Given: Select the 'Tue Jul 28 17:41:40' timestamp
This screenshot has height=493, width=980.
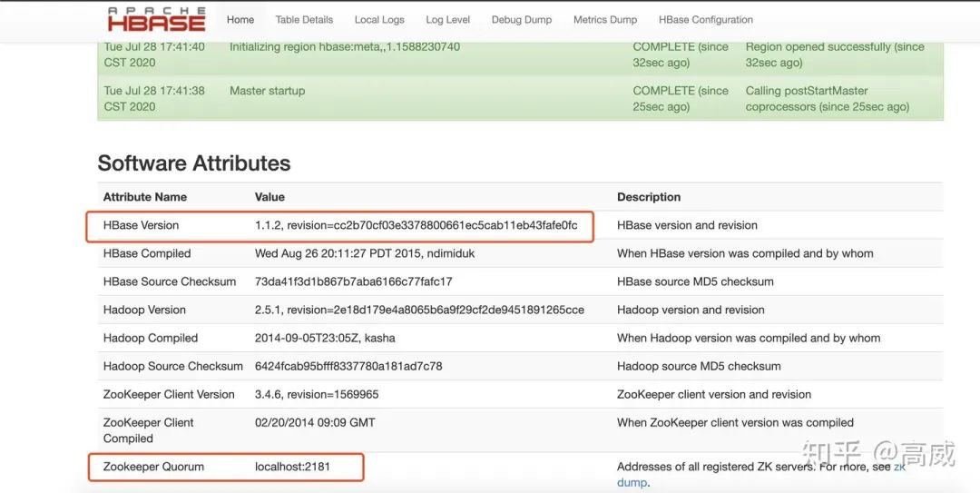Looking at the screenshot, I should click(154, 54).
